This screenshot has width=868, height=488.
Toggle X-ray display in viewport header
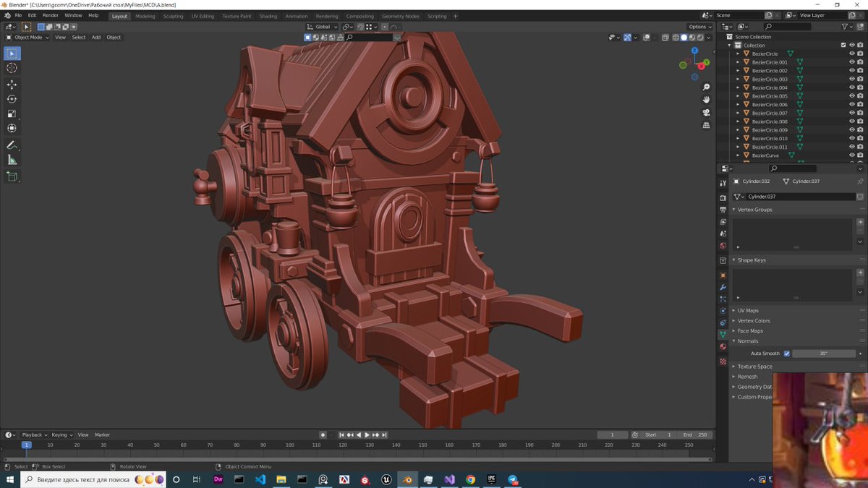point(665,37)
